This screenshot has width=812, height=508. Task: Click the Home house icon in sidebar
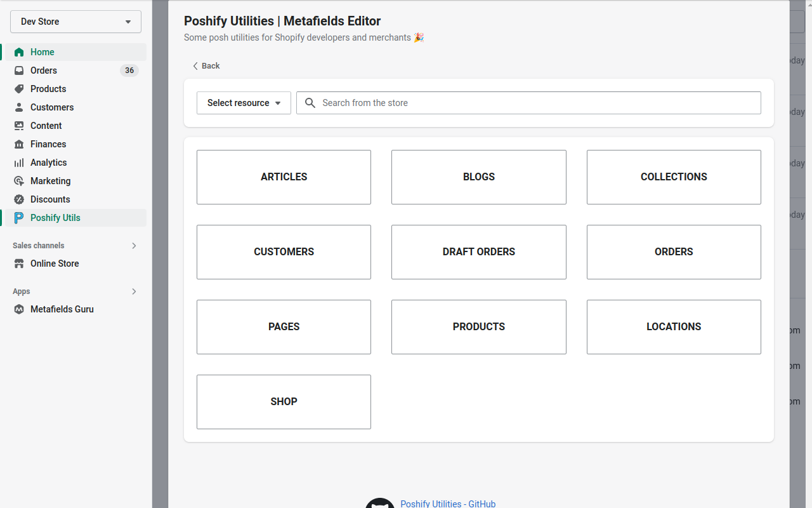pyautogui.click(x=19, y=52)
